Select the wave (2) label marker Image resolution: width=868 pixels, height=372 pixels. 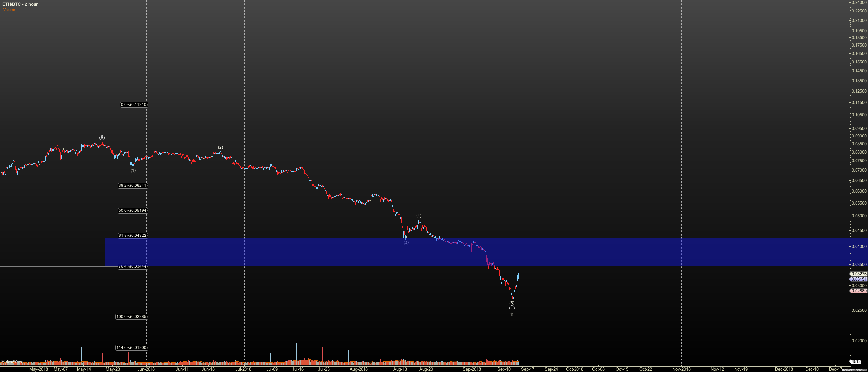point(220,147)
